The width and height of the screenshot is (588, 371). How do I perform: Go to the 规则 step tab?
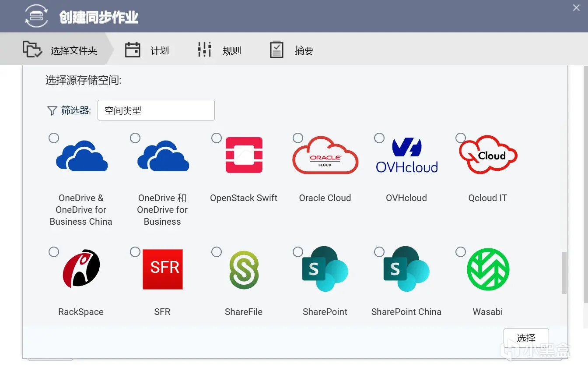(220, 50)
